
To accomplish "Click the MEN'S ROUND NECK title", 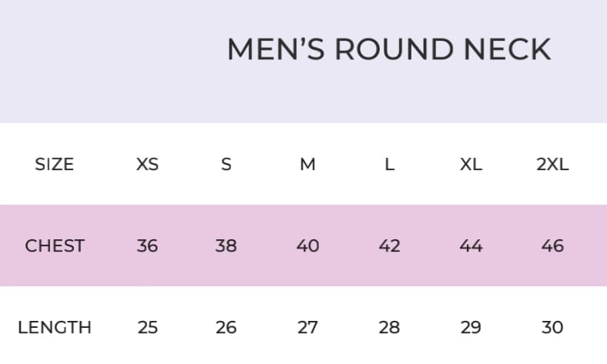I will click(x=388, y=49).
